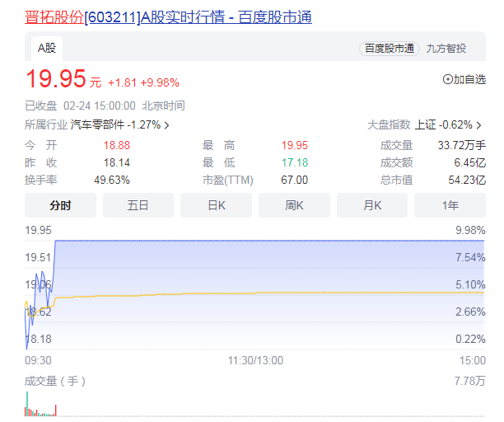Click the 成交量（手）label
This screenshot has height=422, width=504.
[x=55, y=381]
